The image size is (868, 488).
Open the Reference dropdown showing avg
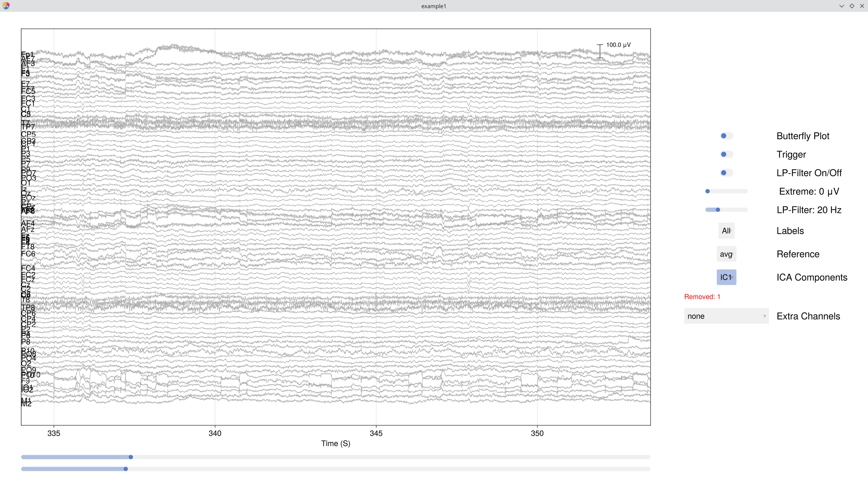[x=726, y=254]
